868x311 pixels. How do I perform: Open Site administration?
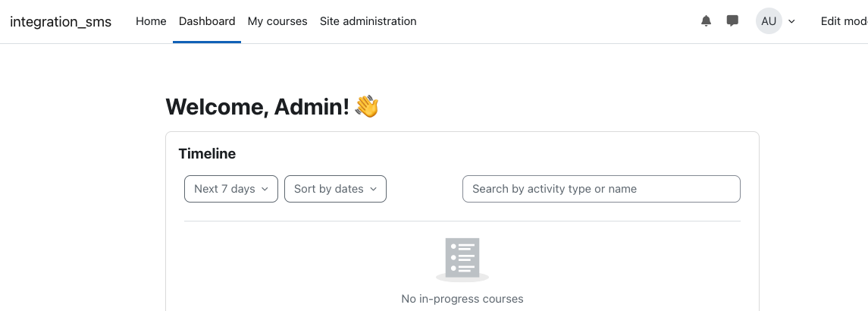pyautogui.click(x=368, y=21)
